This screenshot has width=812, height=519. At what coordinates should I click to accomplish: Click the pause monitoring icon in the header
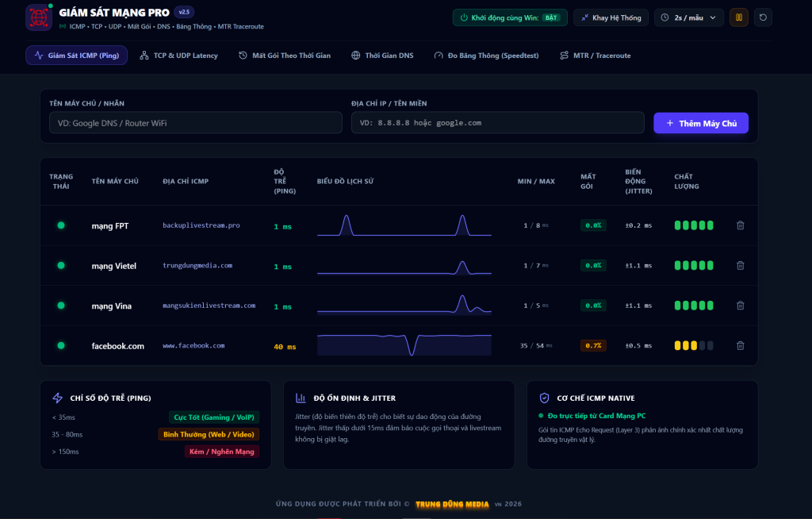[738, 17]
